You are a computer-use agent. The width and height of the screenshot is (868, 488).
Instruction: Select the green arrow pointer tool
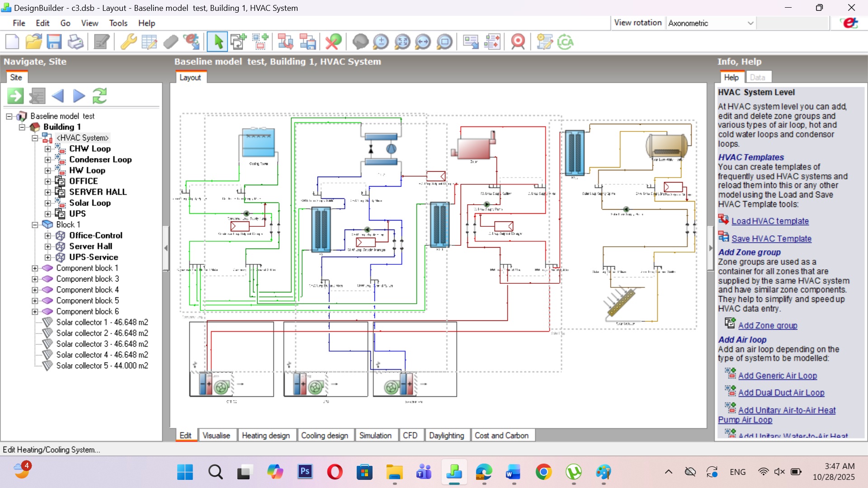[218, 42]
